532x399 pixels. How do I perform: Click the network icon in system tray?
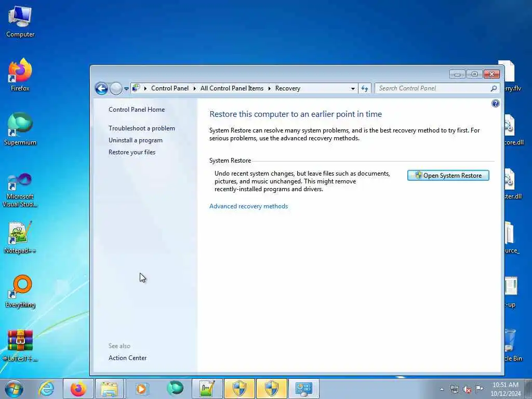click(454, 389)
